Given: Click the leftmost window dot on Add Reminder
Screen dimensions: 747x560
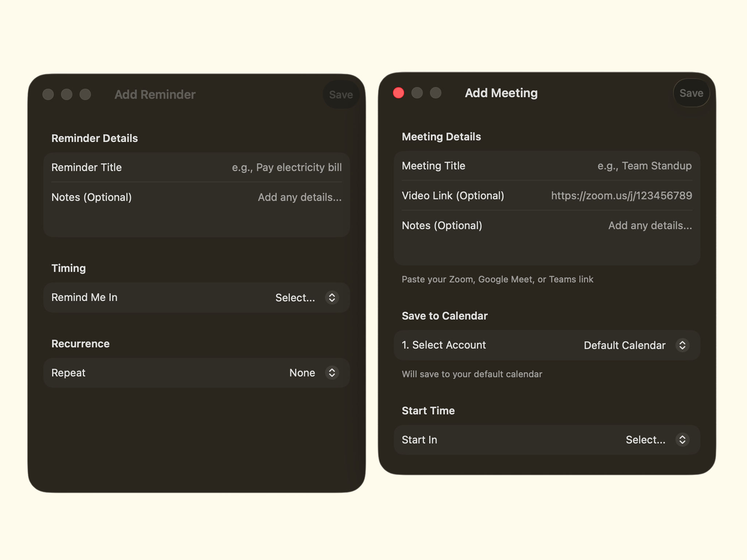Looking at the screenshot, I should point(48,94).
